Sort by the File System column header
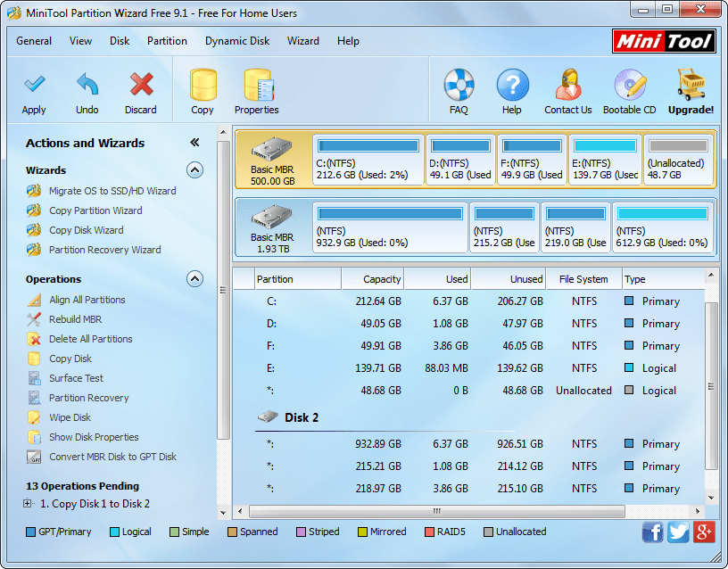The height and width of the screenshot is (569, 728). 583,279
